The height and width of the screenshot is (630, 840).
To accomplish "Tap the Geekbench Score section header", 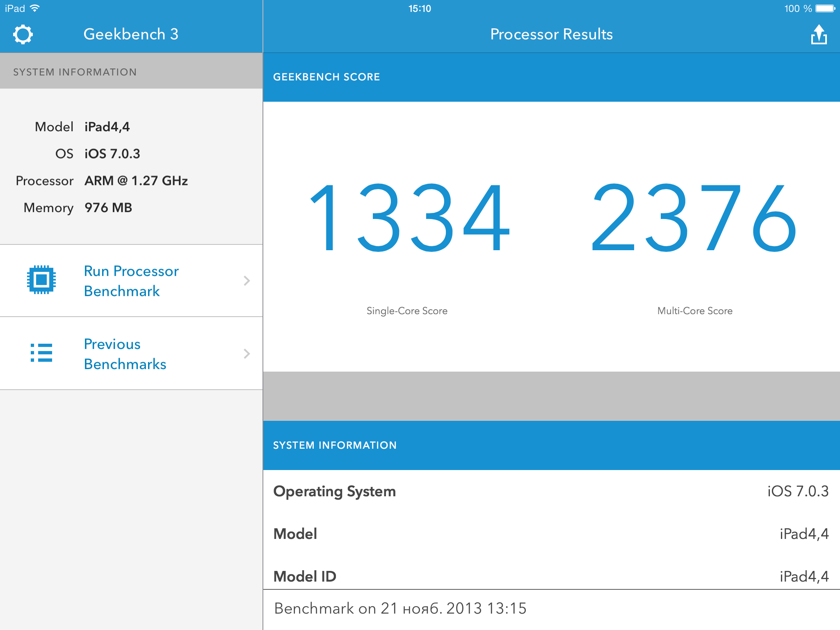I will tap(326, 77).
